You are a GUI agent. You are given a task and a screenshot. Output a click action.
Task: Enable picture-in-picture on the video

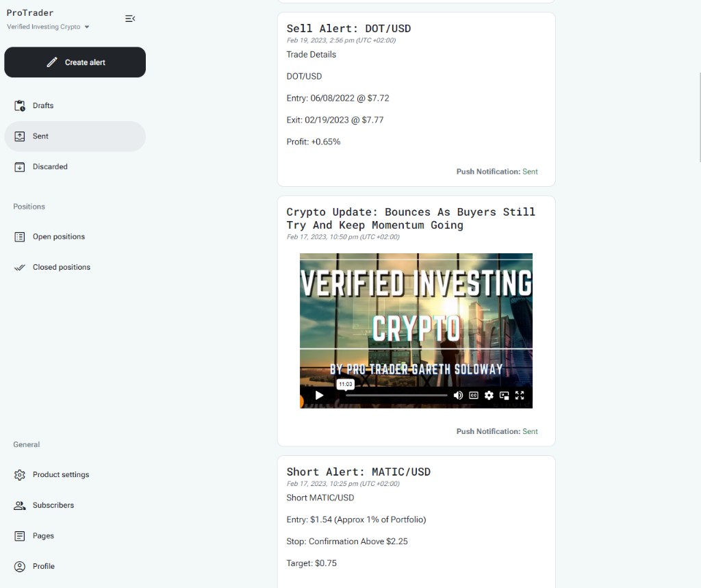pos(505,395)
